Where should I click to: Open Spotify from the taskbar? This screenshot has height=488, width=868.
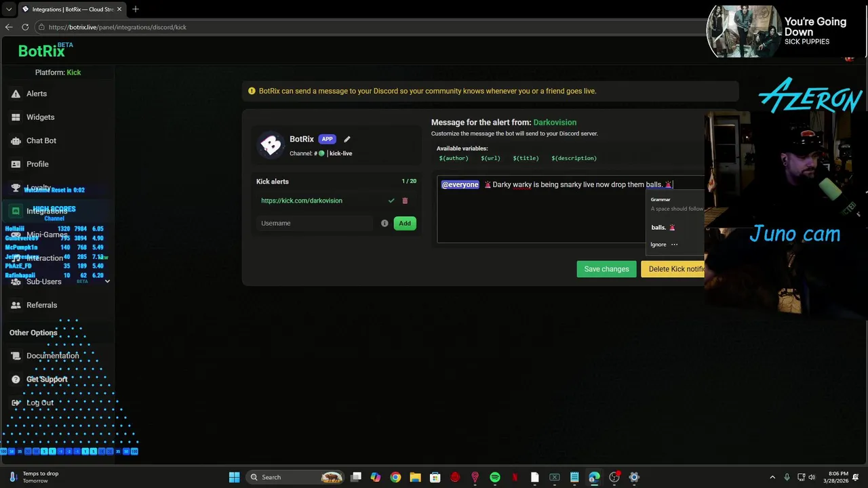[x=495, y=477]
